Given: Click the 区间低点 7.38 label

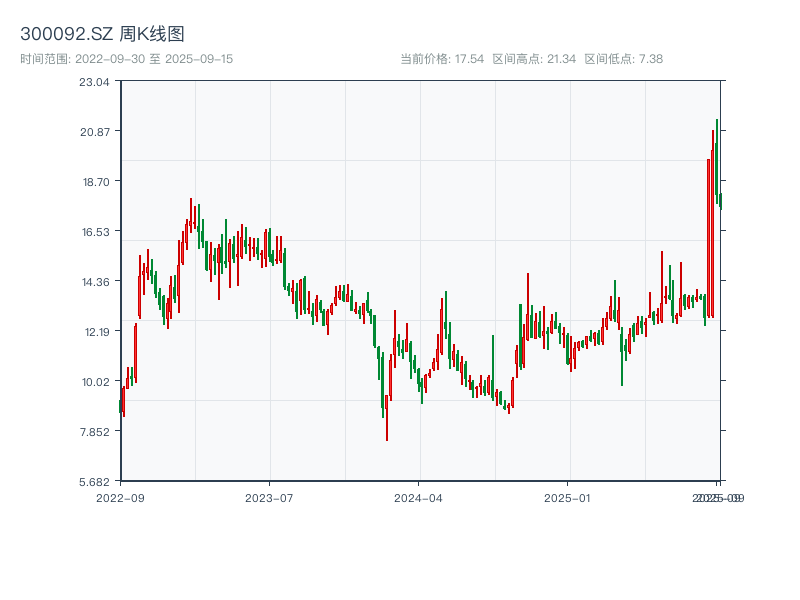Looking at the screenshot, I should pyautogui.click(x=623, y=59).
